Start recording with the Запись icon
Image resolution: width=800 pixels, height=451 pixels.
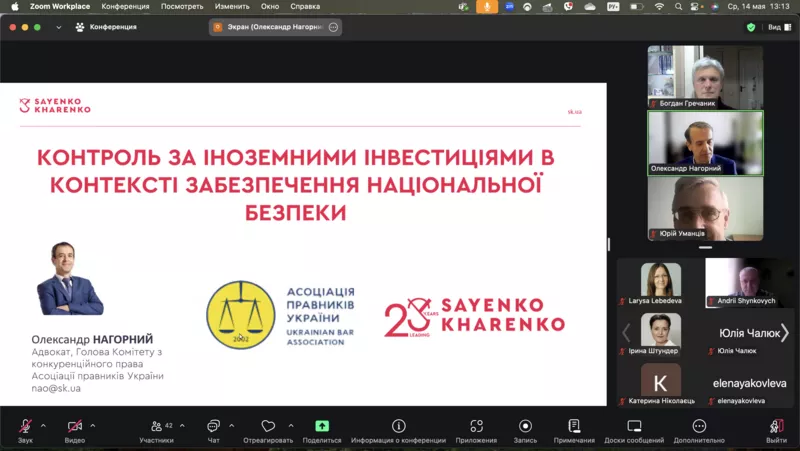(525, 426)
